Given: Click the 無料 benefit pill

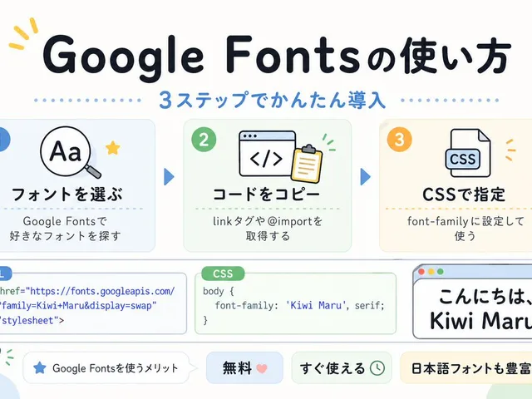Looking at the screenshot, I should (244, 368).
